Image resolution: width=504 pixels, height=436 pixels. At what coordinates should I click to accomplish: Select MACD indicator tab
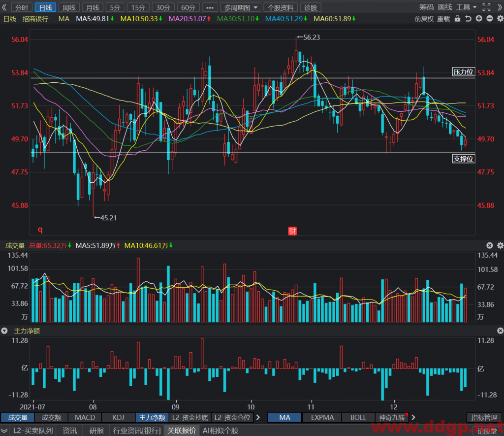point(85,417)
